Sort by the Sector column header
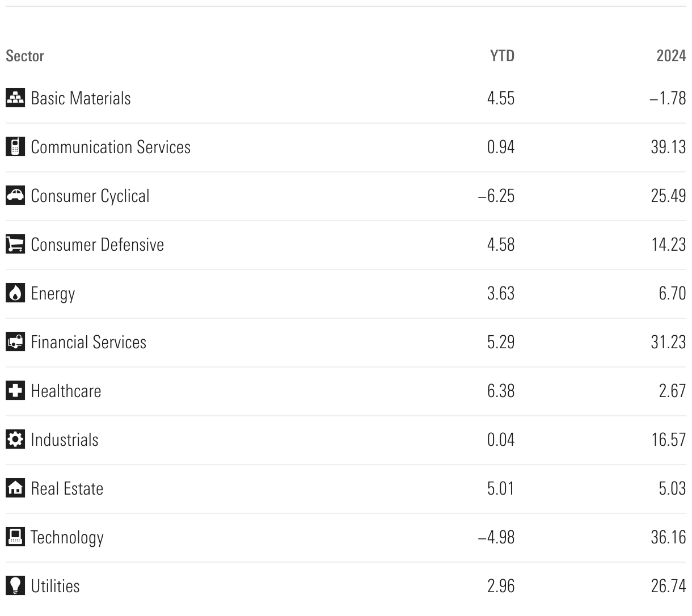The width and height of the screenshot is (692, 616). tap(25, 56)
